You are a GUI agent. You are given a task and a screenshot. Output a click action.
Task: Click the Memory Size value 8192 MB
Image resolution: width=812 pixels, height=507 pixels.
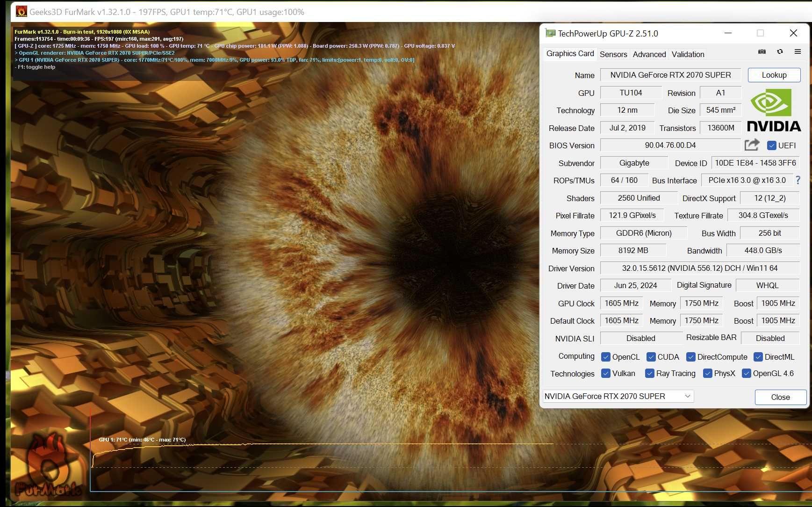[633, 250]
